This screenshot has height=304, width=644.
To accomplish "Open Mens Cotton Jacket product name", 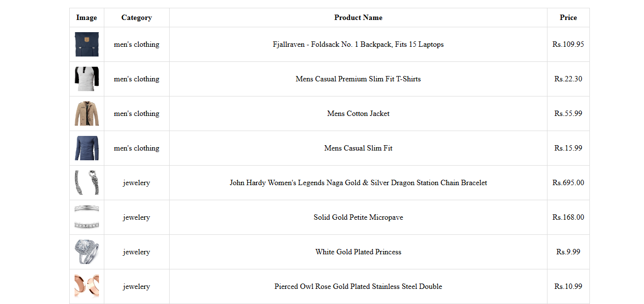I will [x=358, y=114].
